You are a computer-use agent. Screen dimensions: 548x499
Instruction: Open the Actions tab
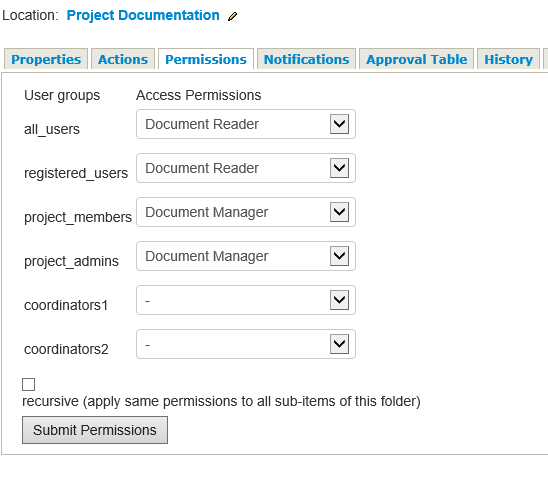pyautogui.click(x=123, y=59)
